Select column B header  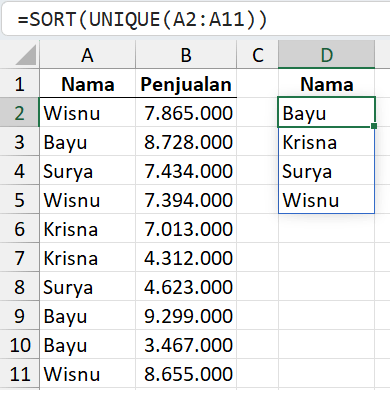coord(186,55)
